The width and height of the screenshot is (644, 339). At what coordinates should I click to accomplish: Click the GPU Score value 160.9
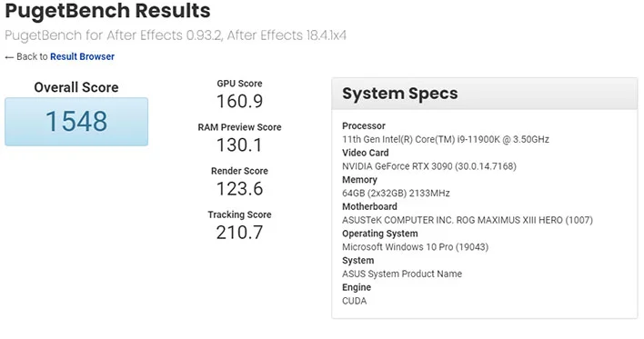239,102
